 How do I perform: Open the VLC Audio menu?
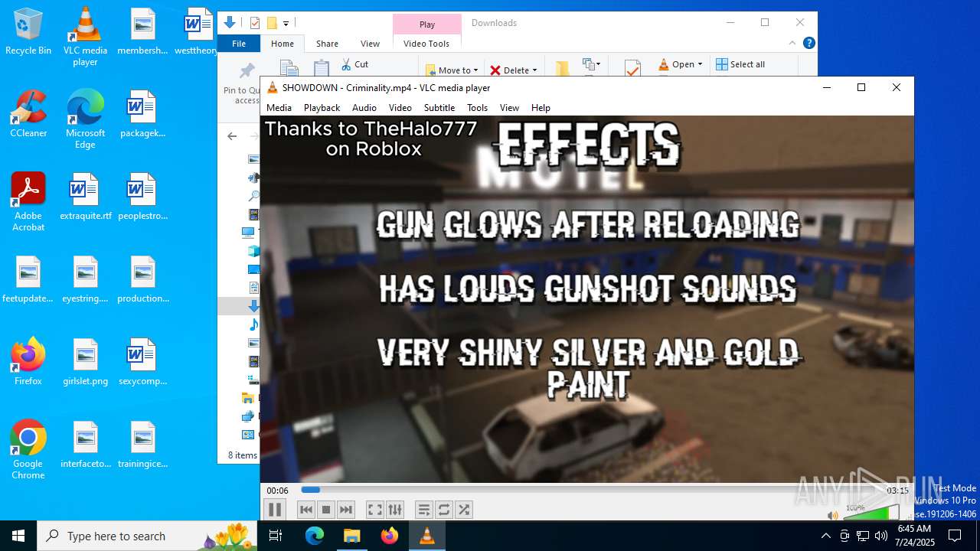(364, 108)
